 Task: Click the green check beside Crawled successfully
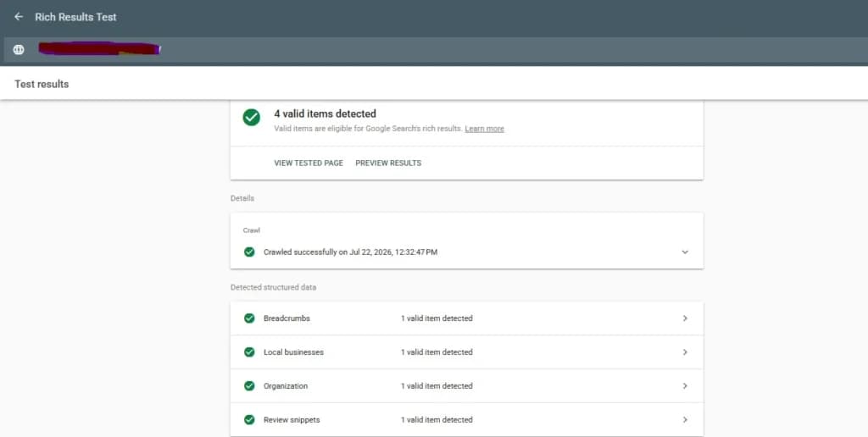click(250, 252)
